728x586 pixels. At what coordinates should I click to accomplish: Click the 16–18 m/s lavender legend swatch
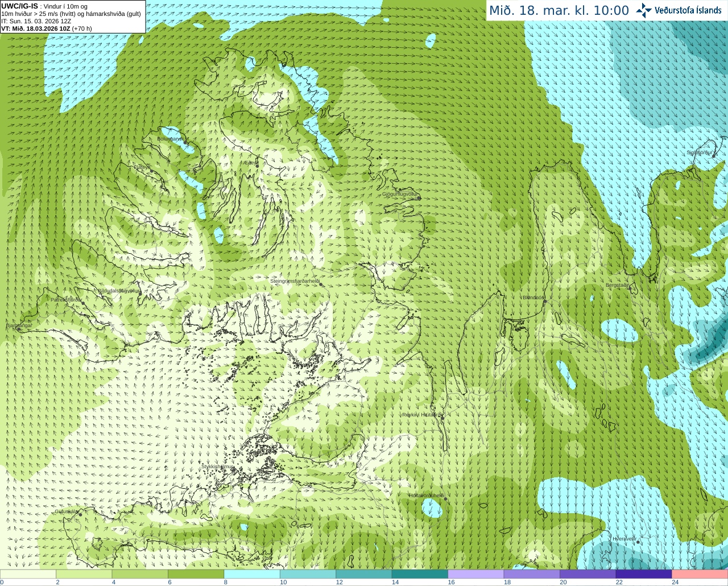tap(476, 574)
